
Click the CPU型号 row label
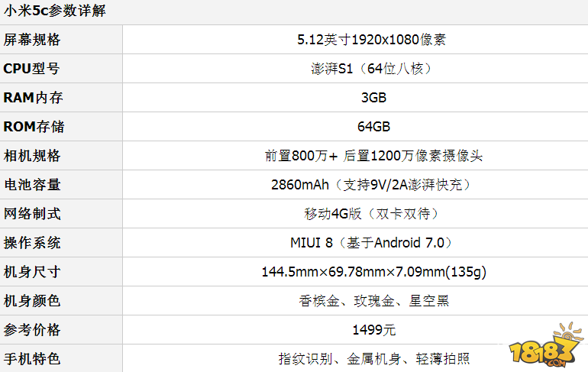(x=31, y=69)
